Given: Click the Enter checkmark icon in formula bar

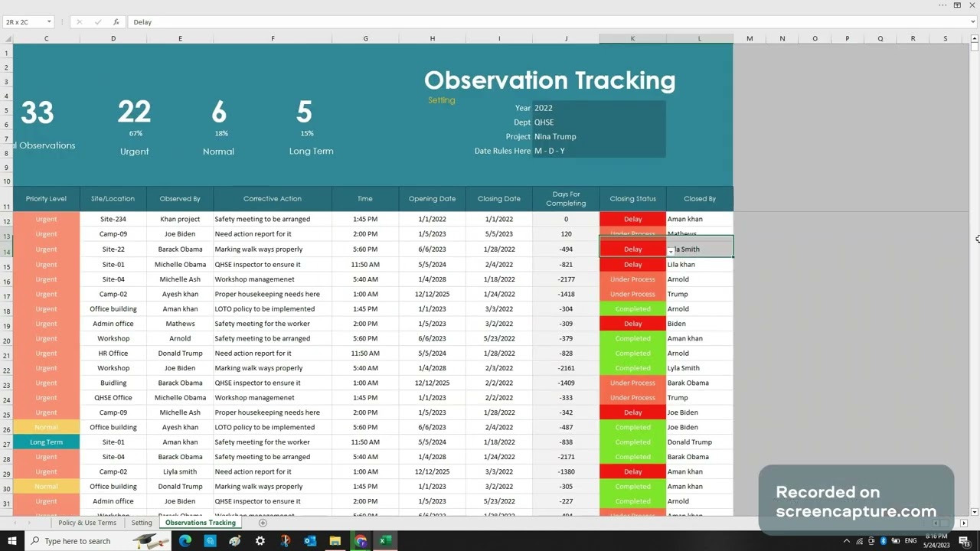Looking at the screenshot, I should (97, 22).
